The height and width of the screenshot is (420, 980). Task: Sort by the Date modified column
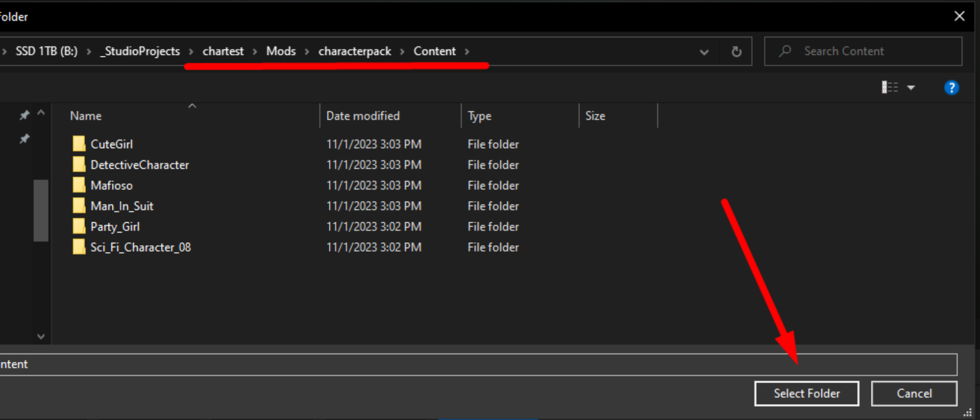click(363, 116)
